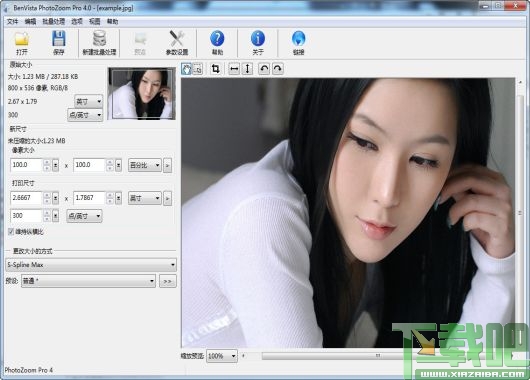Click the Save (保存) floppy disk icon
The width and height of the screenshot is (530, 380).
pos(58,39)
